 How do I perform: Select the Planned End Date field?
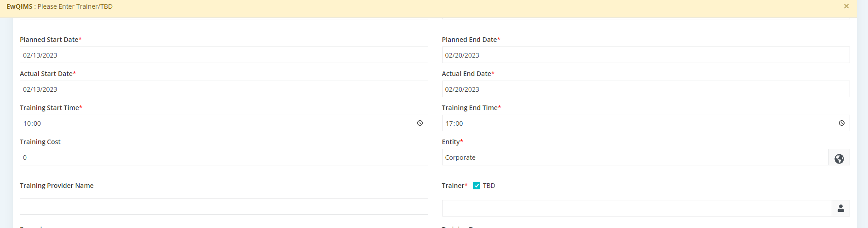pyautogui.click(x=645, y=55)
